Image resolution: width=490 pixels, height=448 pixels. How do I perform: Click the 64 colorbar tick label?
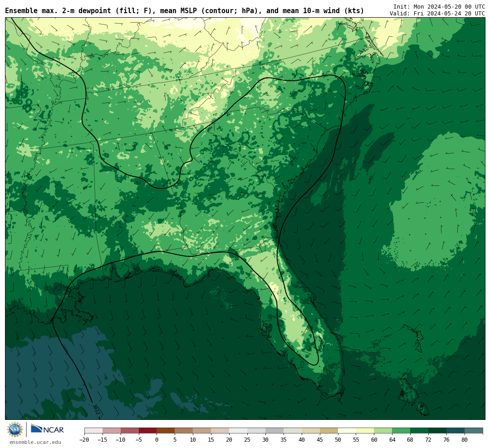[x=392, y=440]
